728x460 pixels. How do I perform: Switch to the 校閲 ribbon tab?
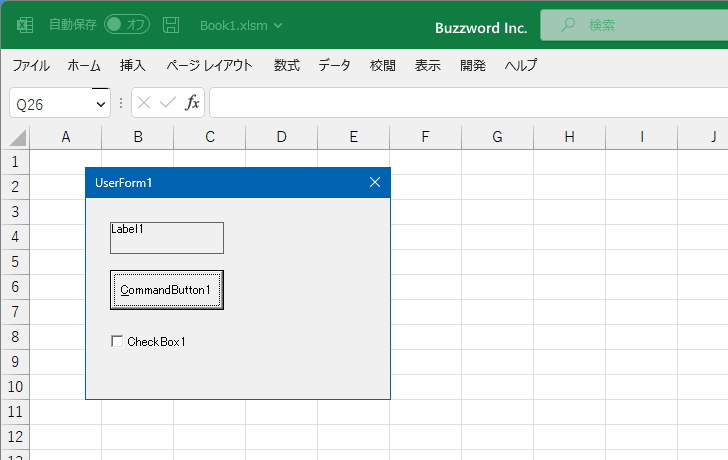(383, 65)
